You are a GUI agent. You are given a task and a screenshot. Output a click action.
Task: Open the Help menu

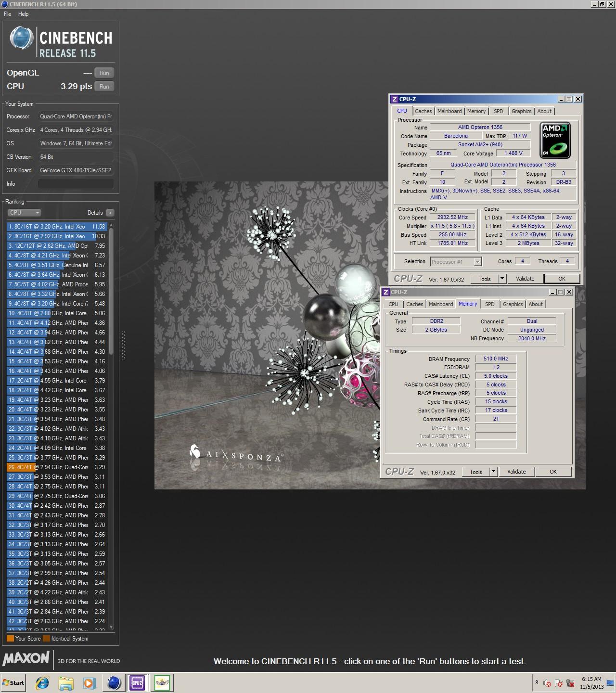23,14
